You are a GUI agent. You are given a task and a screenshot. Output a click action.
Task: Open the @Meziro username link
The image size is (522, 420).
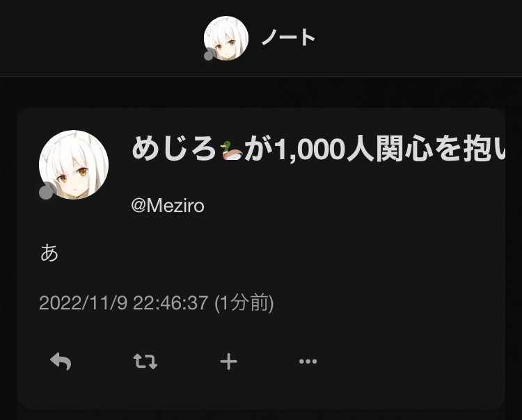click(x=168, y=206)
